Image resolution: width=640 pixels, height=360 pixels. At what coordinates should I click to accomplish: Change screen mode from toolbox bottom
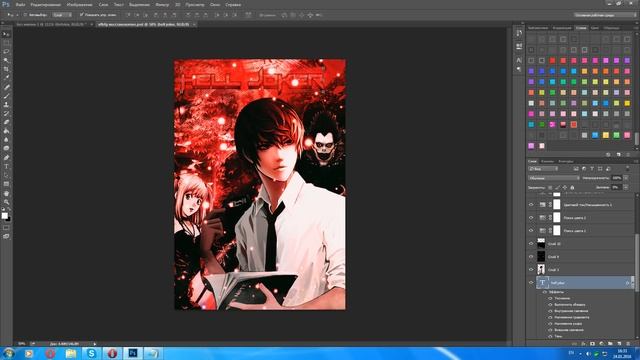click(x=6, y=236)
